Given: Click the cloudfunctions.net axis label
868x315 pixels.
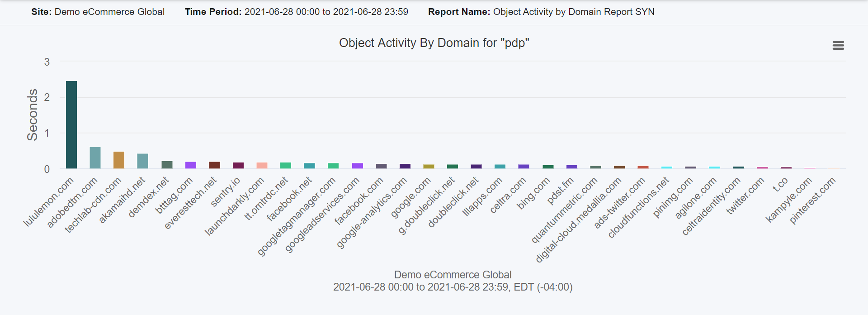Looking at the screenshot, I should [x=638, y=207].
